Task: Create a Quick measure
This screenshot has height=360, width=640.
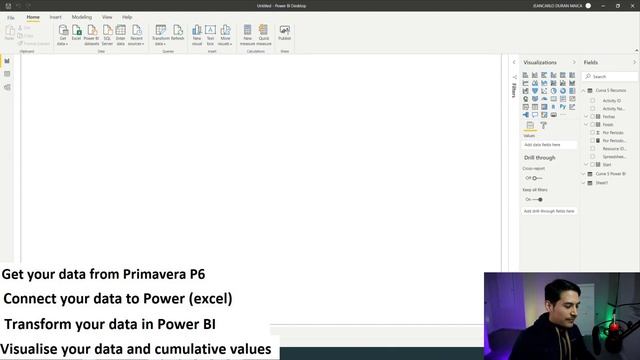Action: [264, 36]
